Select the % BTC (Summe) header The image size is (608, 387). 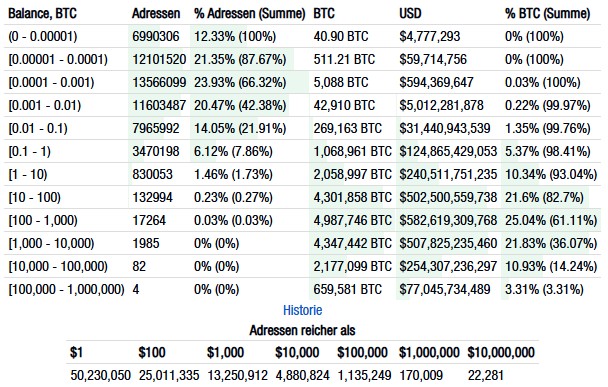click(x=548, y=14)
